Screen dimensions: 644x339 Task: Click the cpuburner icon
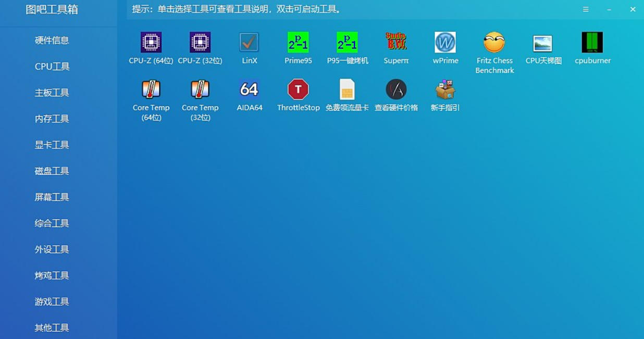592,42
